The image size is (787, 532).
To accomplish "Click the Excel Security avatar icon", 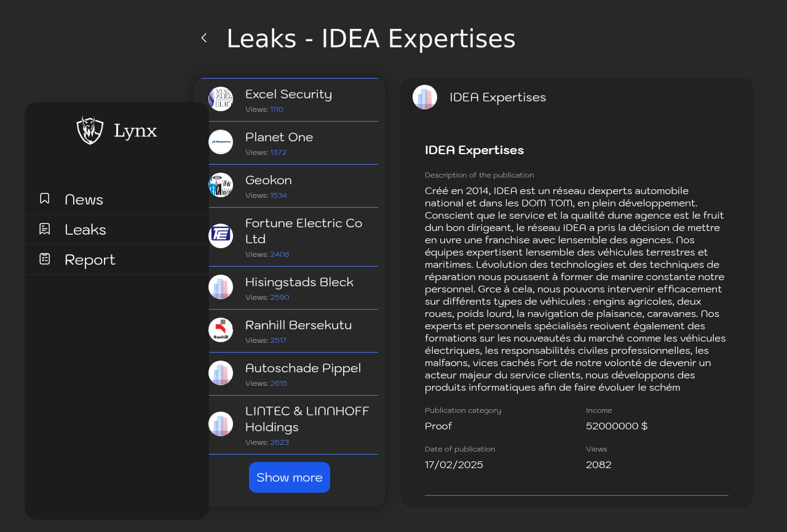I will point(221,99).
